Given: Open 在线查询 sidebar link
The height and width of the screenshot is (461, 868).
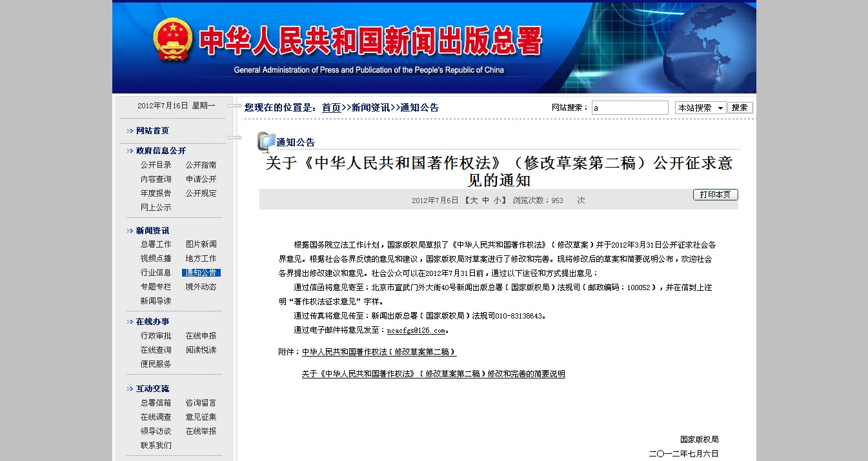Looking at the screenshot, I should pyautogui.click(x=156, y=350).
